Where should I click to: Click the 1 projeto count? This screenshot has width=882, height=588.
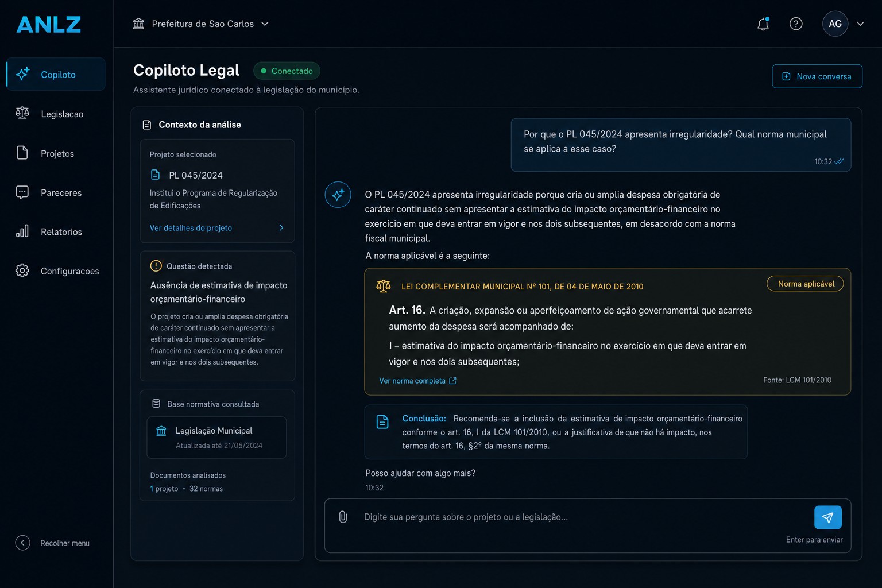pos(164,489)
